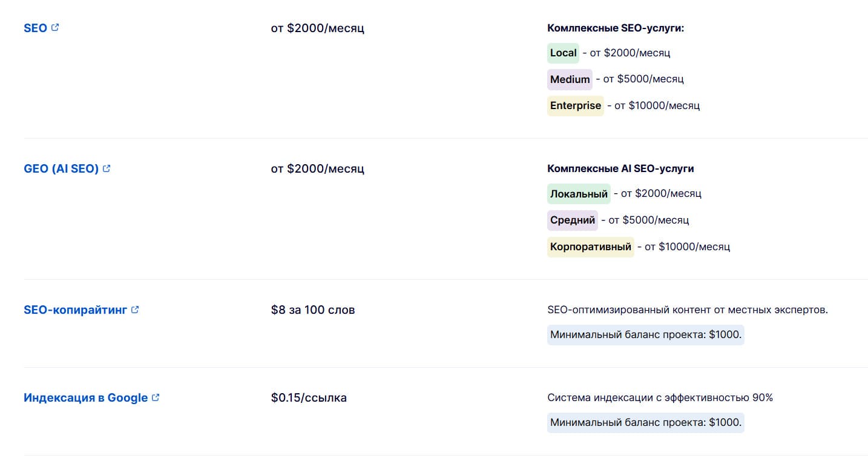Follow the SEO-копирайтинг link

[75, 310]
